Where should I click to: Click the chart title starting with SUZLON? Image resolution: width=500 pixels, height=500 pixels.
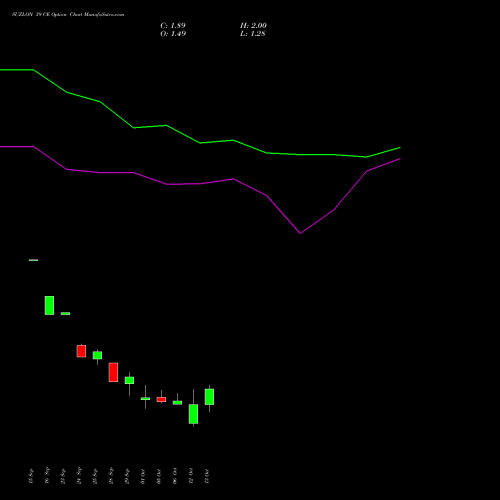(x=68, y=15)
